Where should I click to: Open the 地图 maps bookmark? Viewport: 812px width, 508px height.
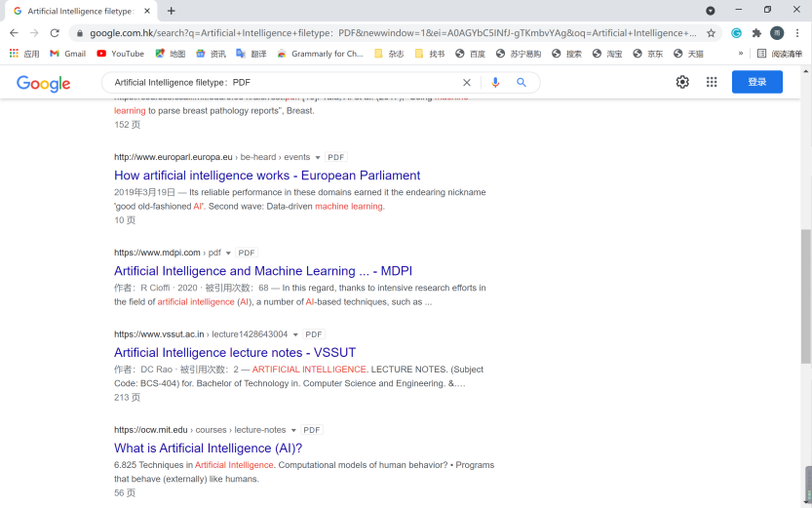[x=171, y=54]
